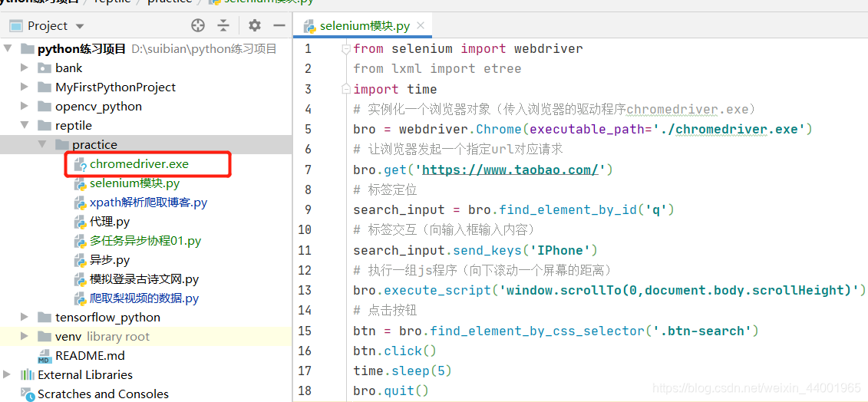Expand the venv library root folder
This screenshot has height=402, width=868.
[25, 337]
